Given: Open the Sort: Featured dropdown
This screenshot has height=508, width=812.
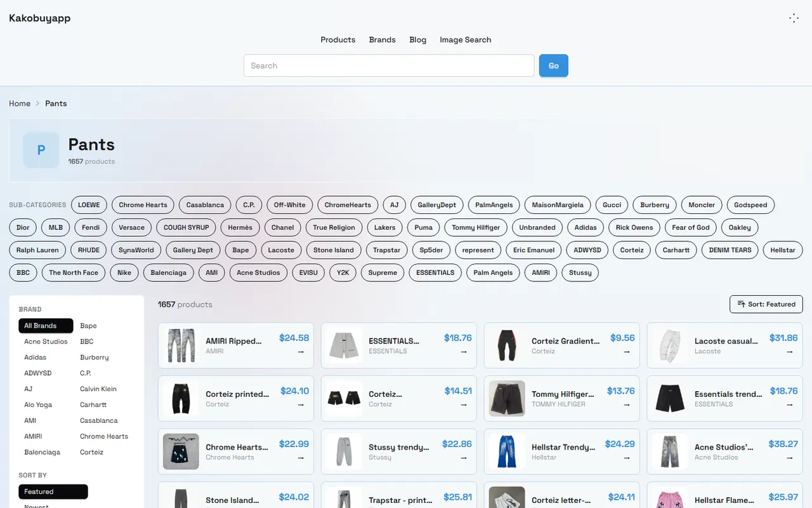Looking at the screenshot, I should pos(766,304).
